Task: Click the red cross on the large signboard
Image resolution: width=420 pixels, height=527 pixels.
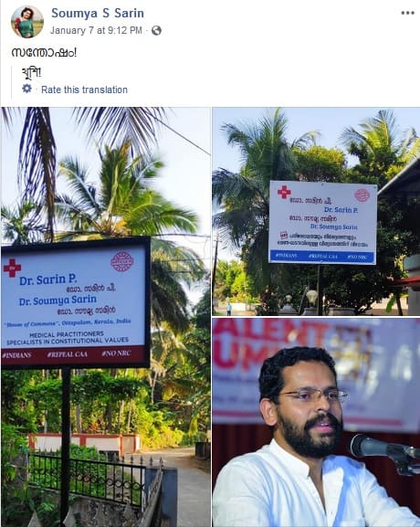Action: pyautogui.click(x=13, y=268)
